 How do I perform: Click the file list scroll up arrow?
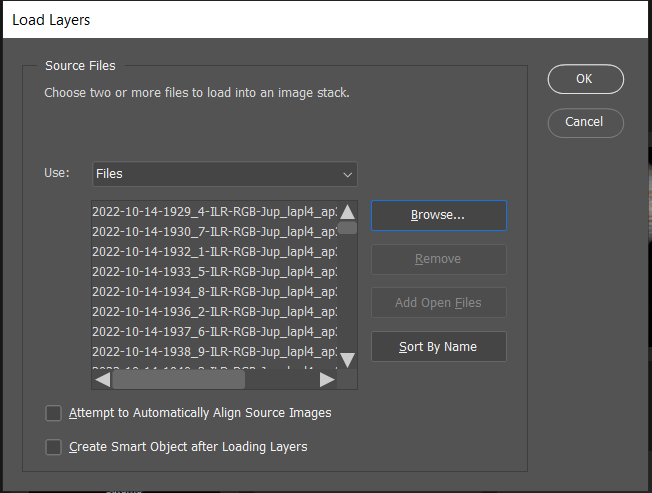click(x=347, y=212)
